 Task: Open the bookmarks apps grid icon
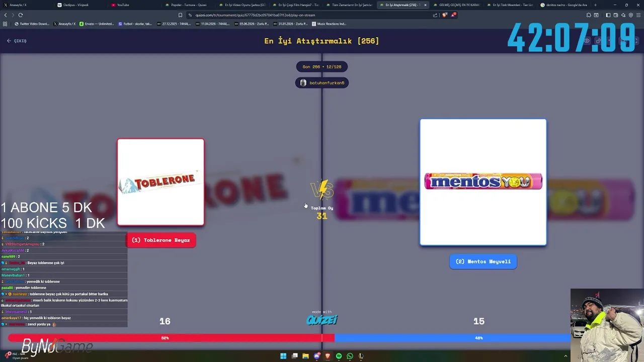pos(5,24)
